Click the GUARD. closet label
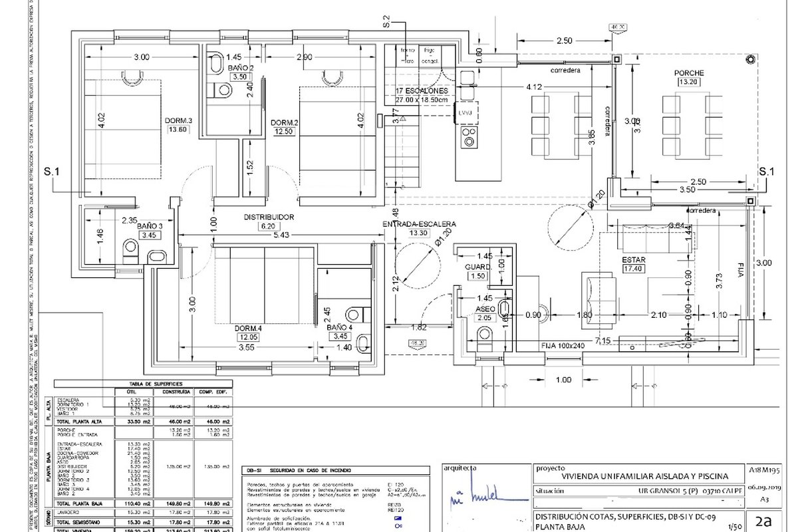Image resolution: width=798 pixels, height=532 pixels. click(477, 267)
